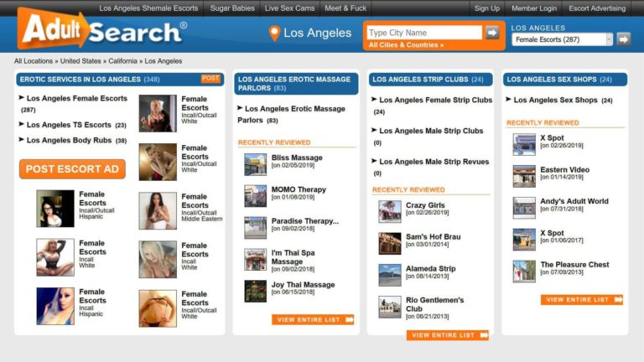Click the Sam's Hof Brau thumbnail

[389, 243]
